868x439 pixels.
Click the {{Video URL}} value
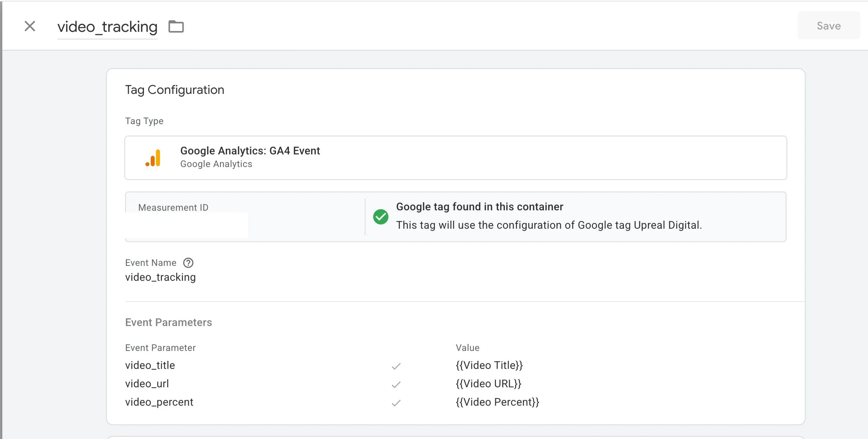[488, 383]
